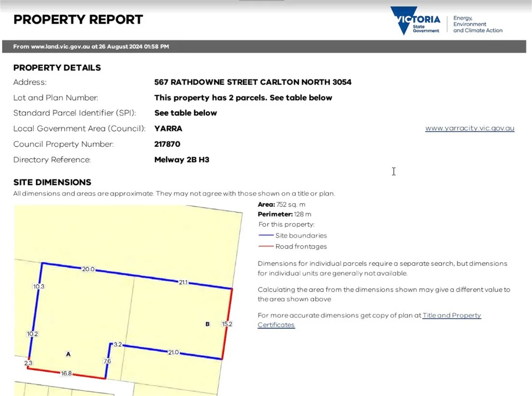Select parcel label B on the map
Viewport: 532px width, 396px height.
(x=208, y=324)
